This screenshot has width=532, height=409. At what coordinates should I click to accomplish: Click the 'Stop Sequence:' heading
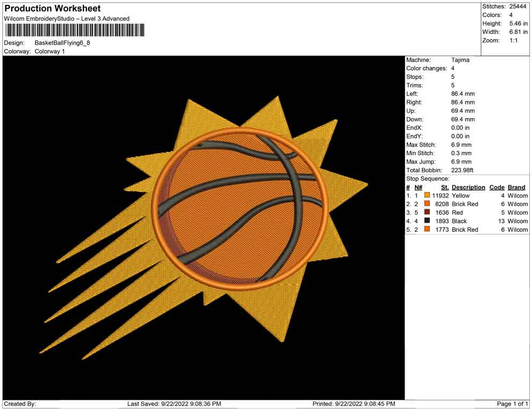click(x=428, y=179)
